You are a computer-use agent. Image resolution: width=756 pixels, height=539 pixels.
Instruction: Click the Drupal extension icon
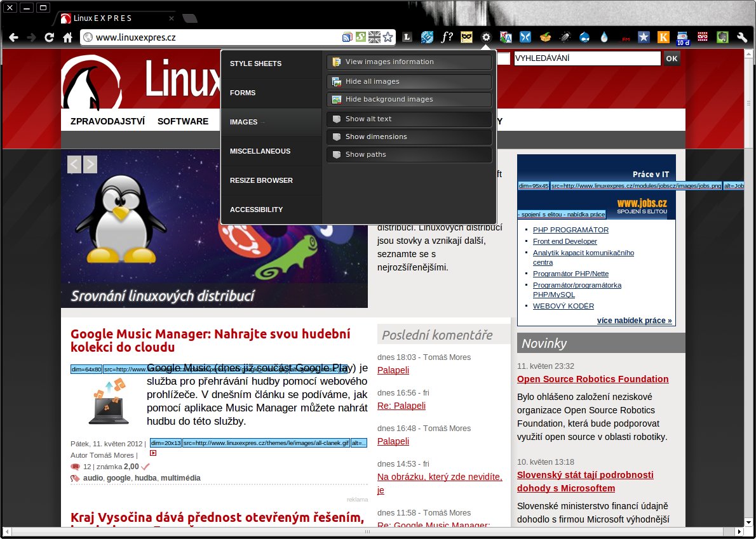click(x=584, y=37)
